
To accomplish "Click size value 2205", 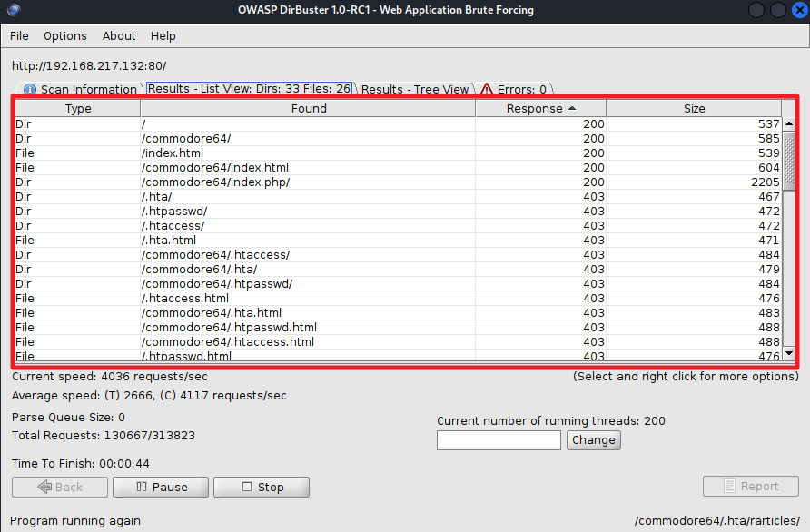I will tap(766, 182).
